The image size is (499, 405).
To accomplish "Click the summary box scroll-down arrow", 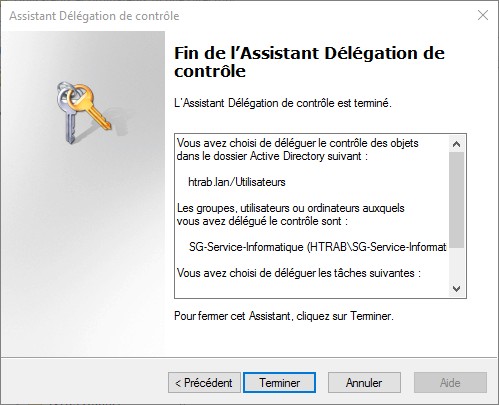I will pos(456,288).
